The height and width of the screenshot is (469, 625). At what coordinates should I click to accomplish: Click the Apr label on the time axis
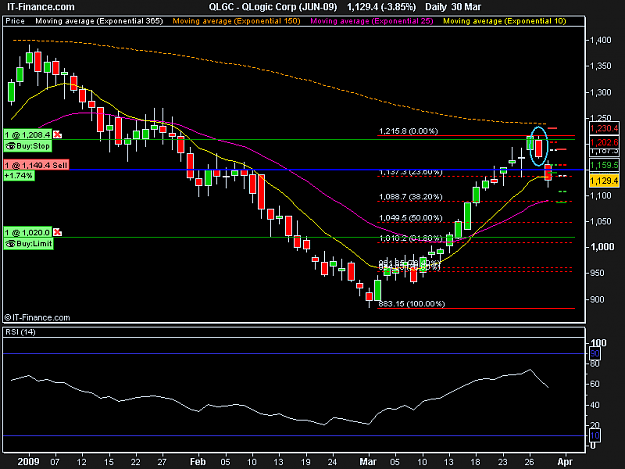pyautogui.click(x=565, y=461)
